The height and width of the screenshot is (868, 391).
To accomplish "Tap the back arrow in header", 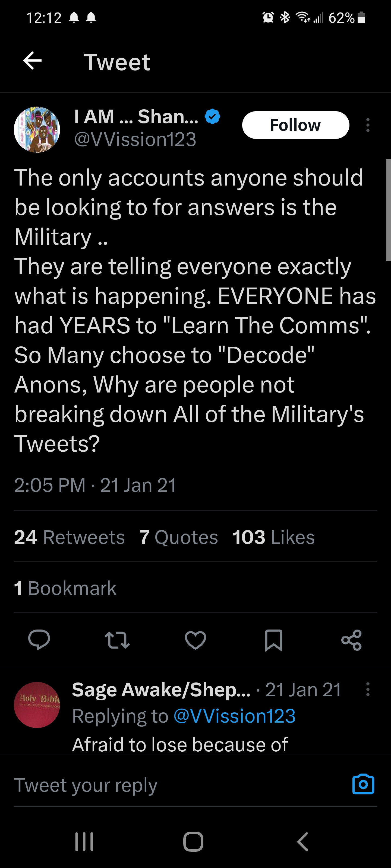I will click(32, 61).
